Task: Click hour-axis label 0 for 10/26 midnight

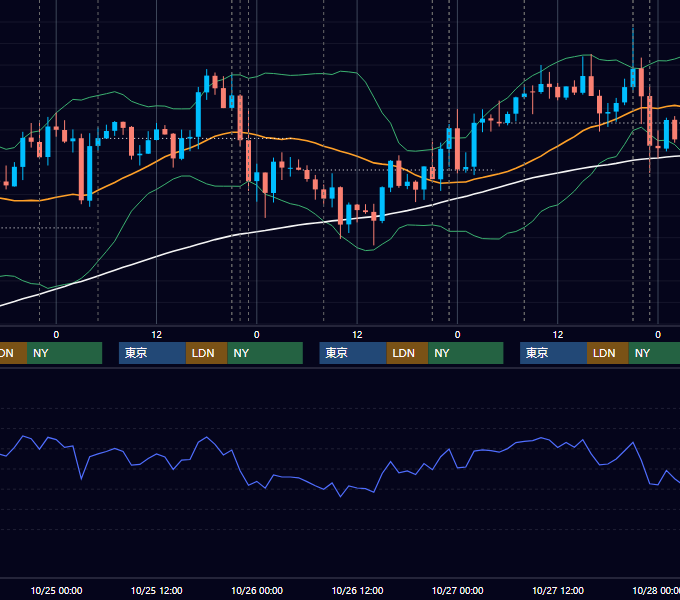Action: pyautogui.click(x=257, y=335)
